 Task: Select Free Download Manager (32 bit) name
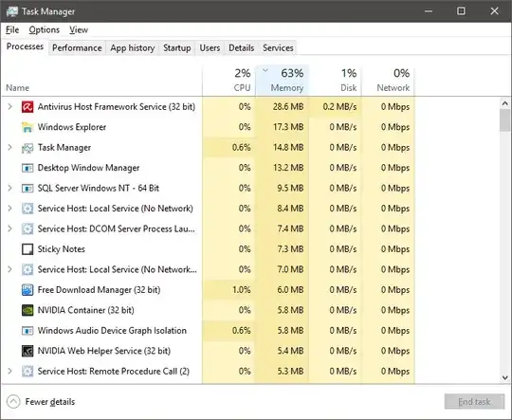[x=99, y=290]
